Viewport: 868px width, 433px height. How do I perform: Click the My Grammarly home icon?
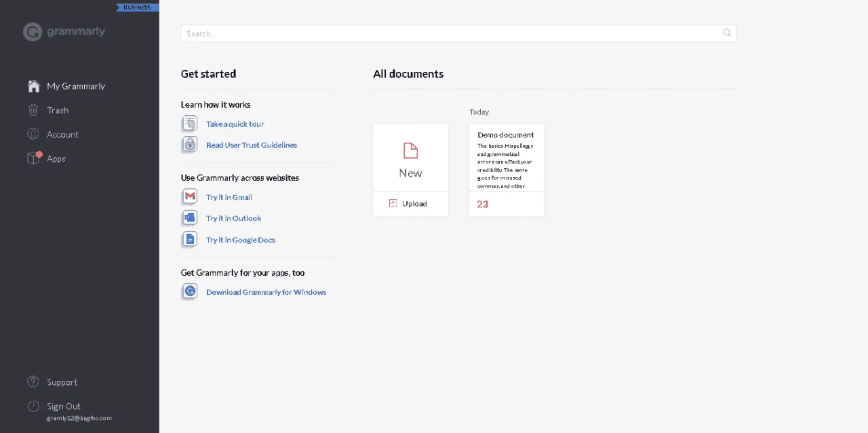coord(33,86)
